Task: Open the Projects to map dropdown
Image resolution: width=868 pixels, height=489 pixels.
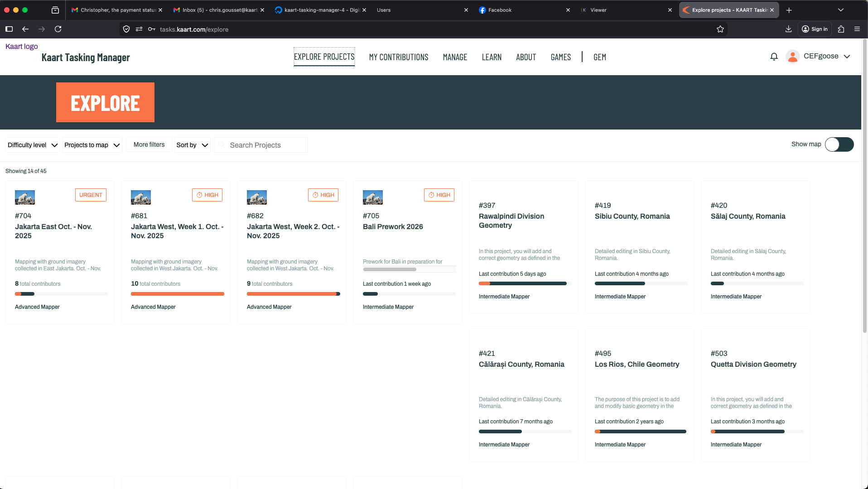Action: coord(92,144)
